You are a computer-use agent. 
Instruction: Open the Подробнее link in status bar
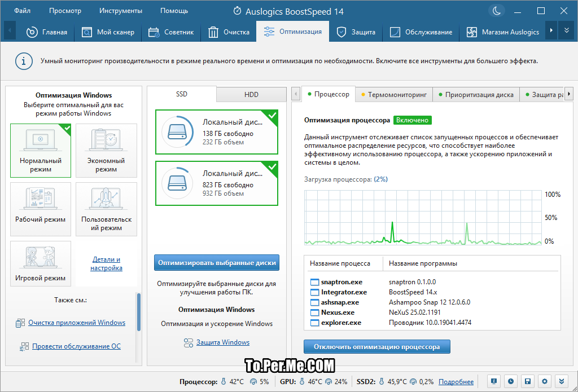(456, 382)
